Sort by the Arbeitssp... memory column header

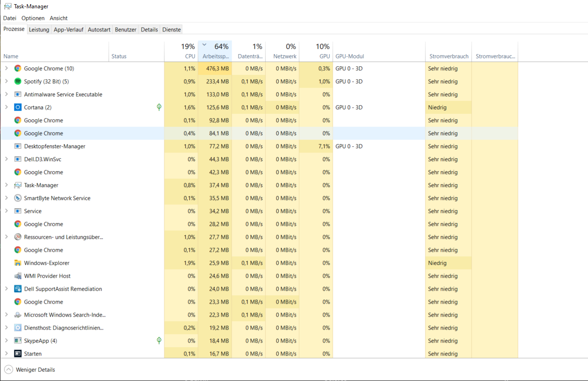[215, 51]
